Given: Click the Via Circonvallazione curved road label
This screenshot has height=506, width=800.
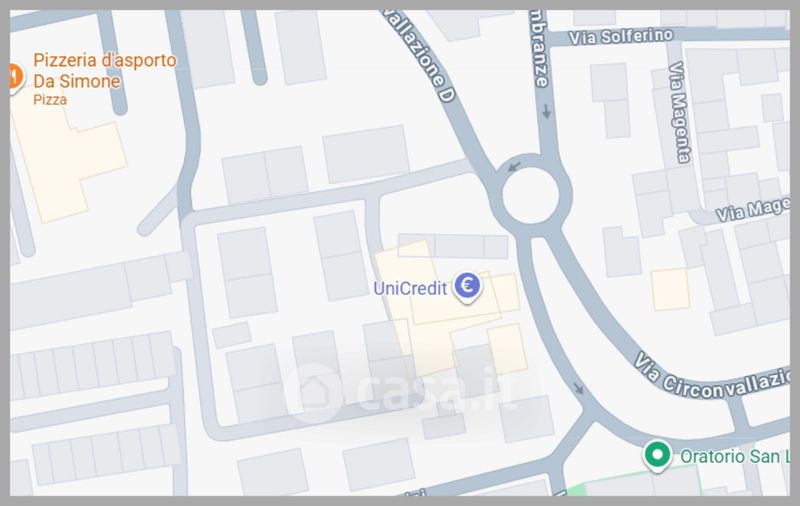Looking at the screenshot, I should (712, 377).
